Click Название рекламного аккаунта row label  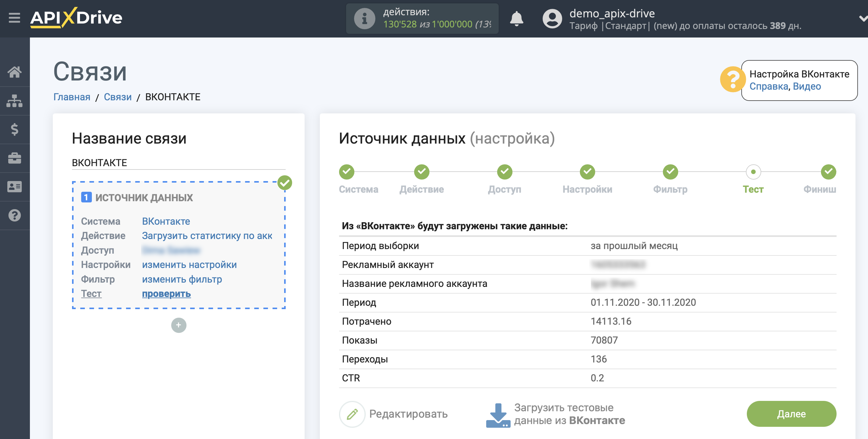pyautogui.click(x=414, y=284)
